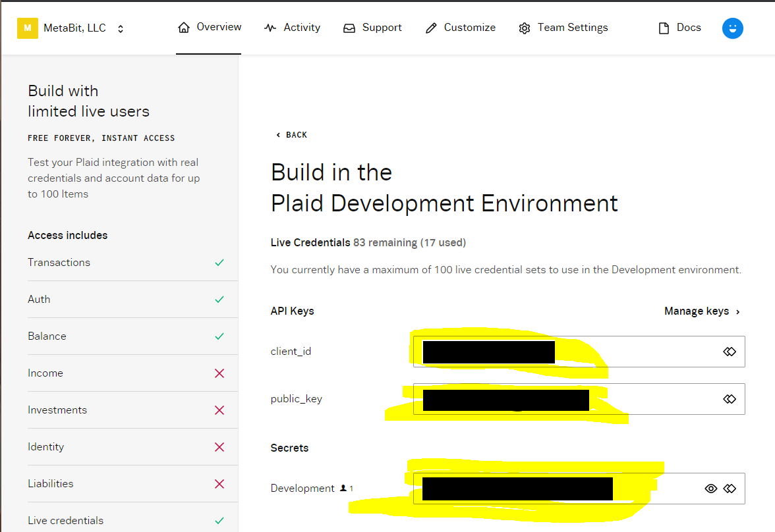Reveal the Development secret with eye icon
Image resolution: width=775 pixels, height=532 pixels.
(x=710, y=489)
